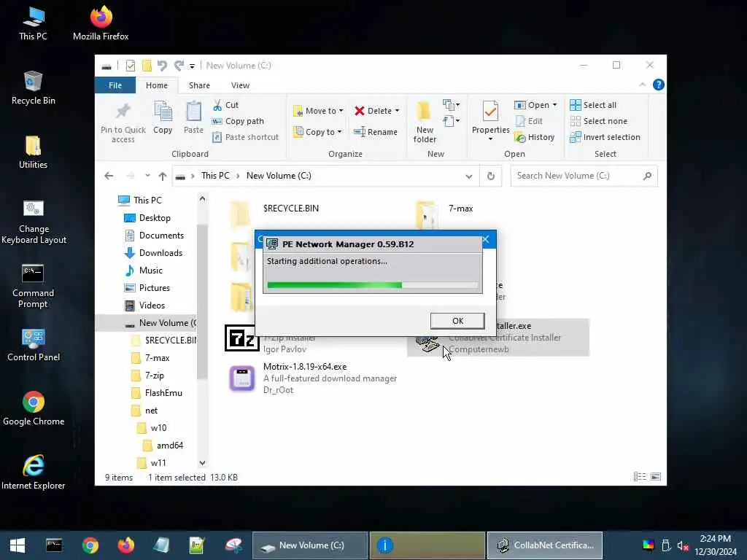Image resolution: width=747 pixels, height=560 pixels.
Task: Click Paste shortcut in ribbon
Action: coord(245,137)
